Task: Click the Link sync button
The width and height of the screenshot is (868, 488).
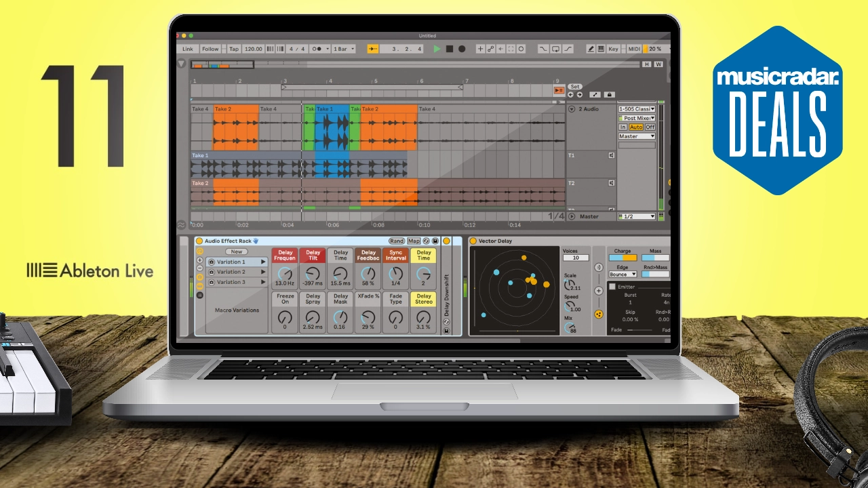Action: point(188,49)
